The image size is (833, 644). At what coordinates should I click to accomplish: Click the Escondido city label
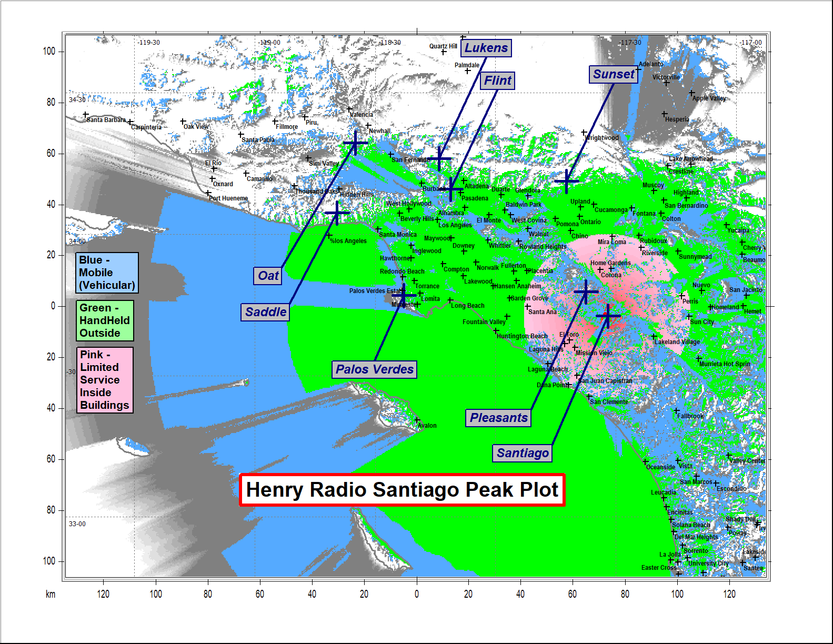731,489
